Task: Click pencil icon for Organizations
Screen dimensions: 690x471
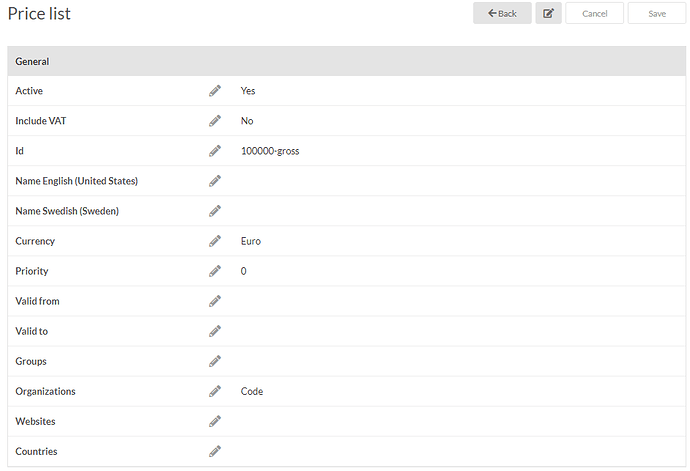Action: click(215, 391)
